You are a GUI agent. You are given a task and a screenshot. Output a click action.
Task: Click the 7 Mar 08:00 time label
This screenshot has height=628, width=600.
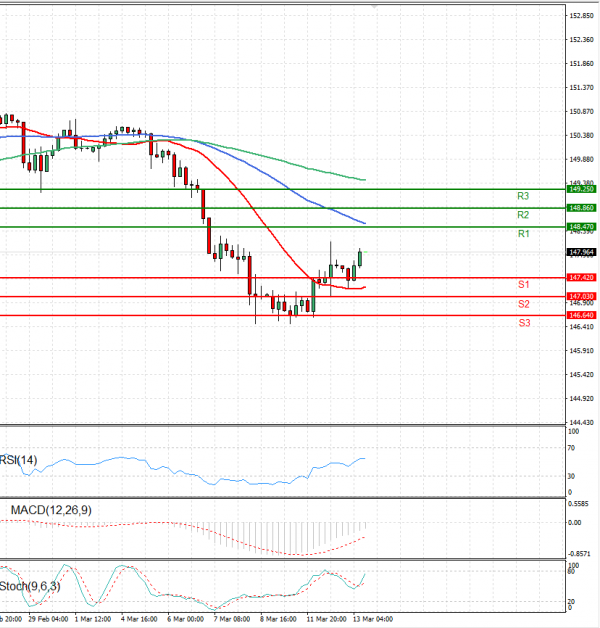(232, 619)
